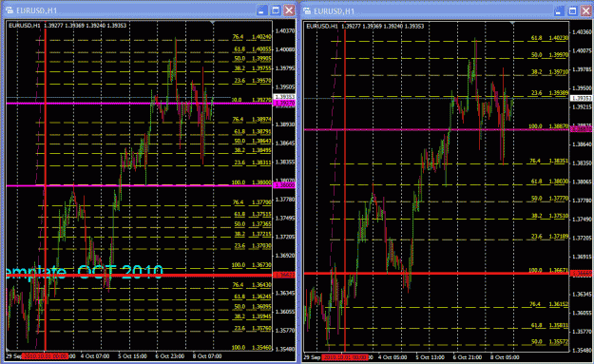This screenshot has height=364, width=594.
Task: Click 1.40370 on the left price scale
Action: (x=285, y=31)
